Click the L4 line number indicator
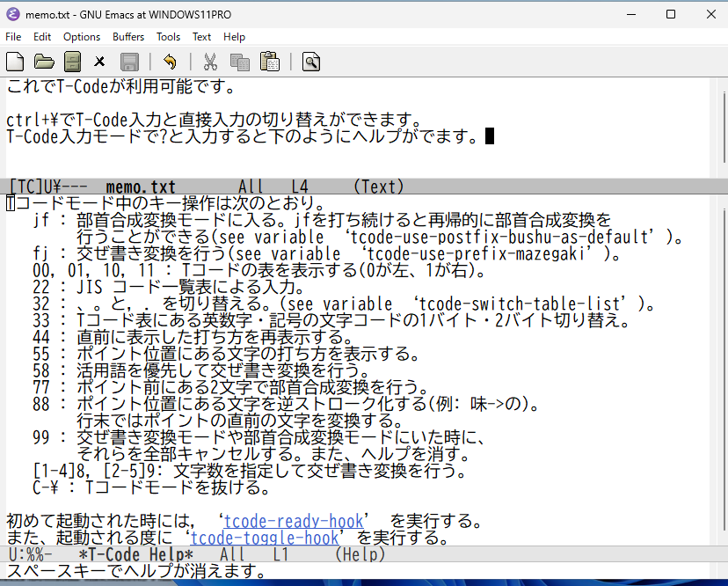The image size is (728, 586). (x=300, y=187)
